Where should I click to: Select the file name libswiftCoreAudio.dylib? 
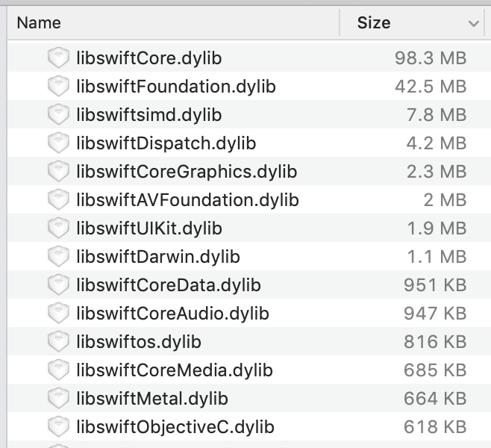coord(172,314)
